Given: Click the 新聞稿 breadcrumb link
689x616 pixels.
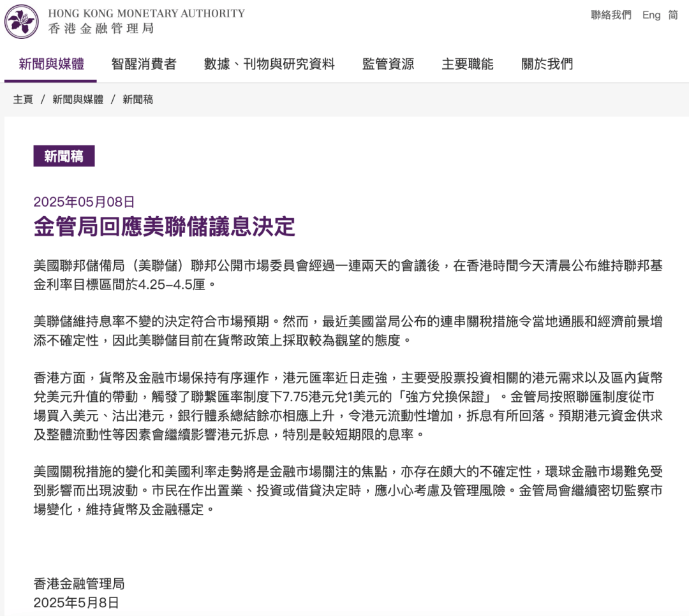Looking at the screenshot, I should click(138, 99).
